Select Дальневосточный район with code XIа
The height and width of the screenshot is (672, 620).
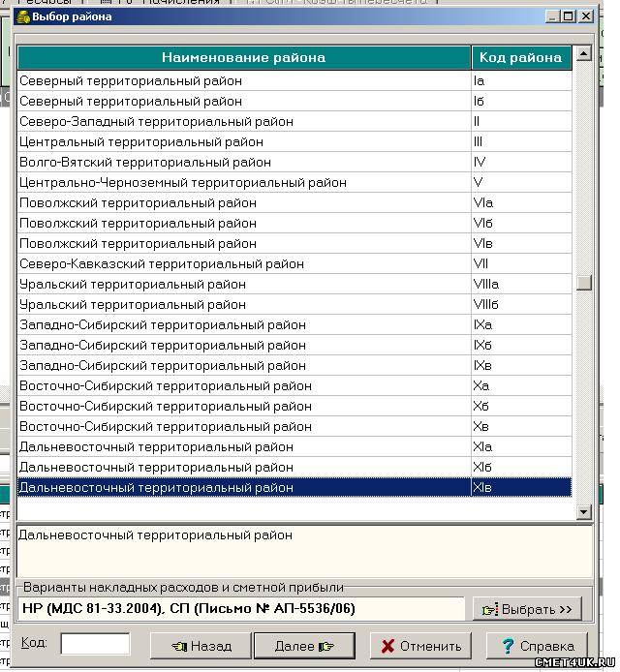294,446
